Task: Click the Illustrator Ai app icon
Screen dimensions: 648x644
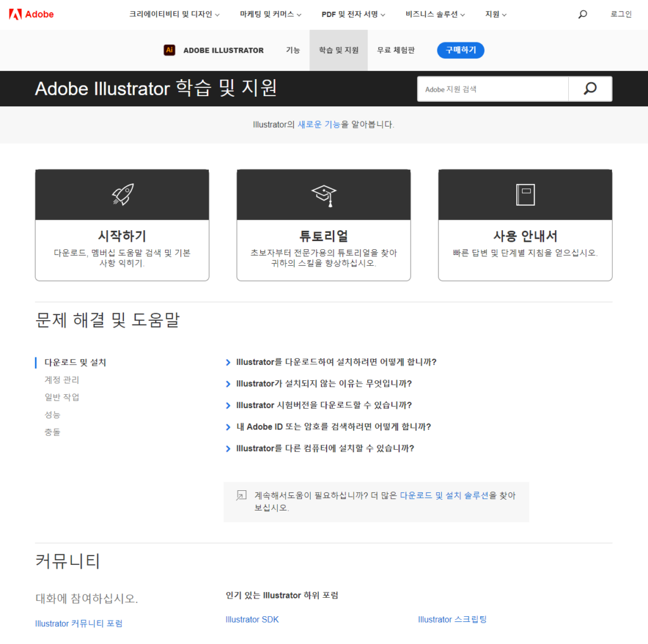Action: pyautogui.click(x=169, y=51)
